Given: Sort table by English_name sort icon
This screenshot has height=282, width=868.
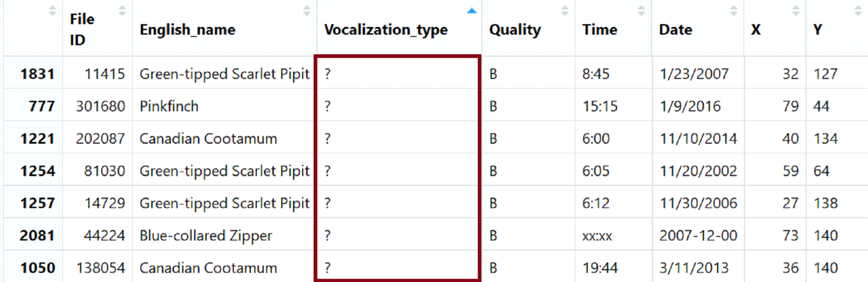Looking at the screenshot, I should coord(307,11).
